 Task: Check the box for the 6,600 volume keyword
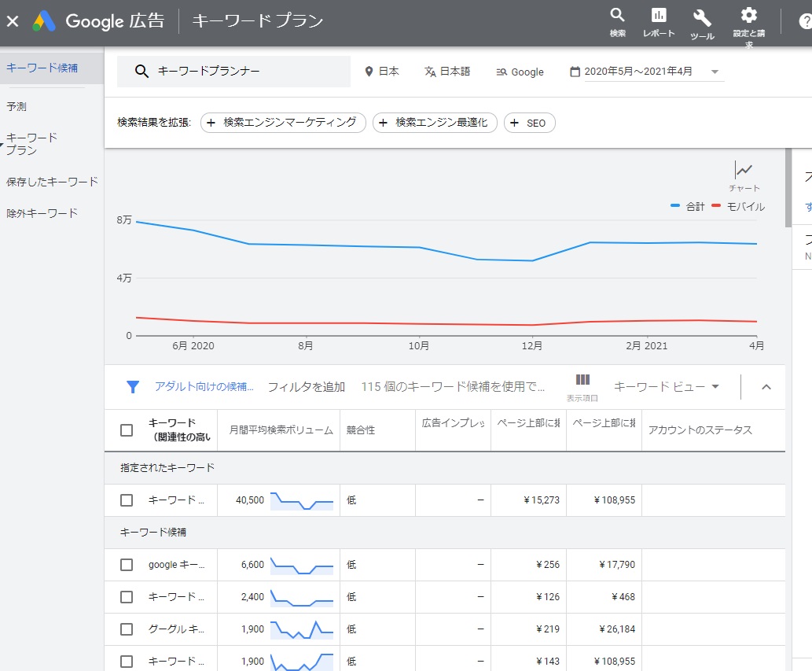(x=127, y=565)
